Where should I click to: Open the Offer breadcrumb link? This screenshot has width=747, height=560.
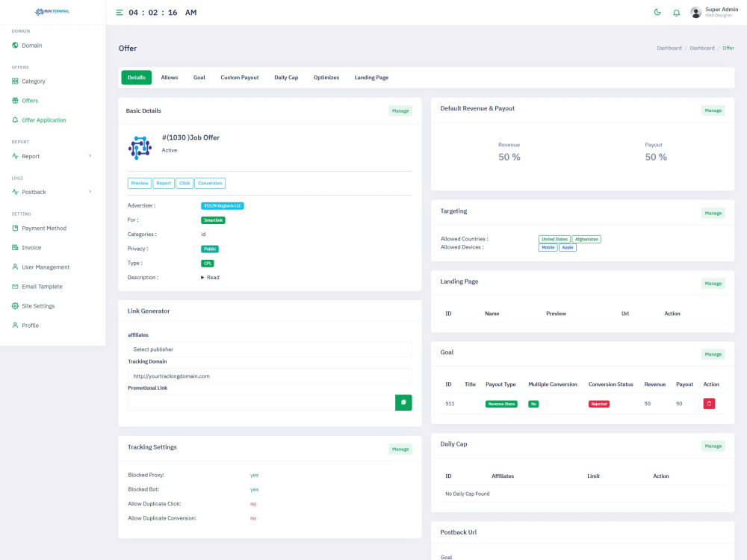pyautogui.click(x=728, y=48)
